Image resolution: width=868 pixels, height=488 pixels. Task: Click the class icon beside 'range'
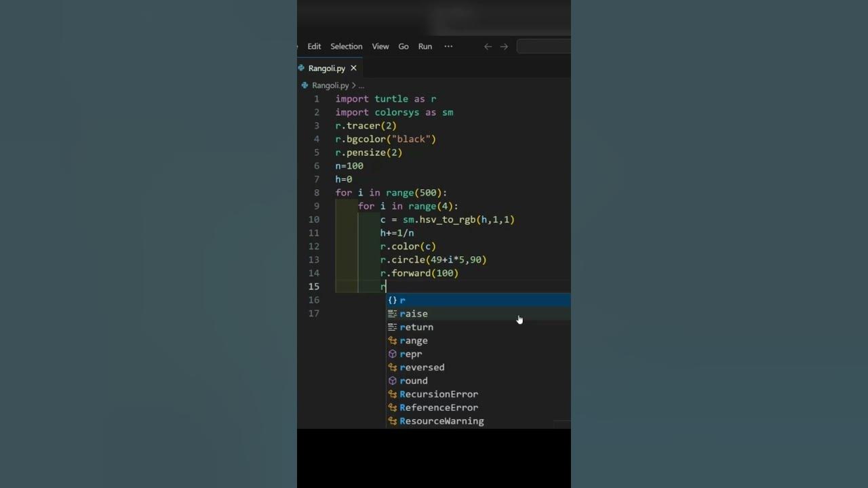tap(393, 340)
